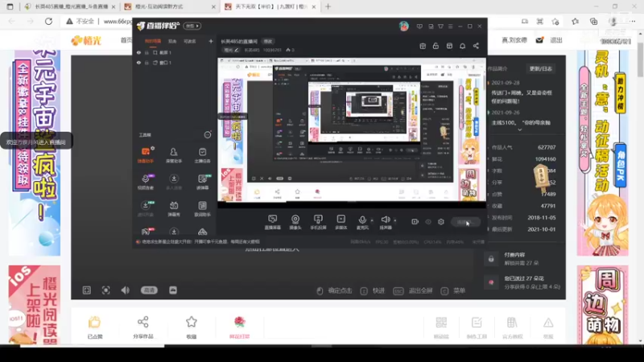This screenshot has height=362, width=644.
Task: Open the QR code icon below the player
Action: point(441,323)
